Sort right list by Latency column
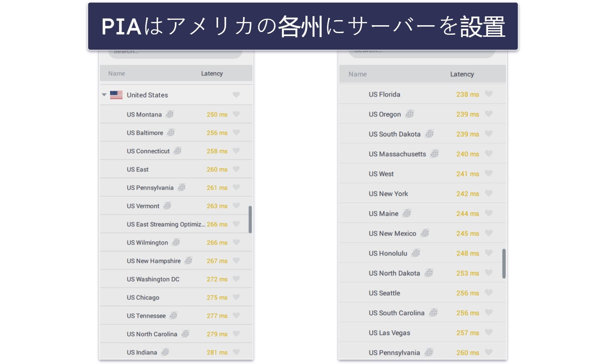 click(462, 74)
